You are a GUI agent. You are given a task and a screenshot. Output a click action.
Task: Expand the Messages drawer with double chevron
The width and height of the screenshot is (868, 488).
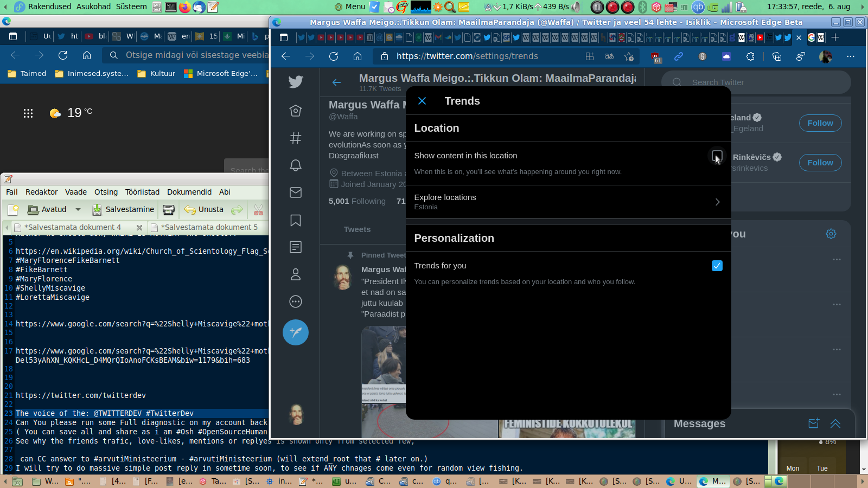coord(835,424)
